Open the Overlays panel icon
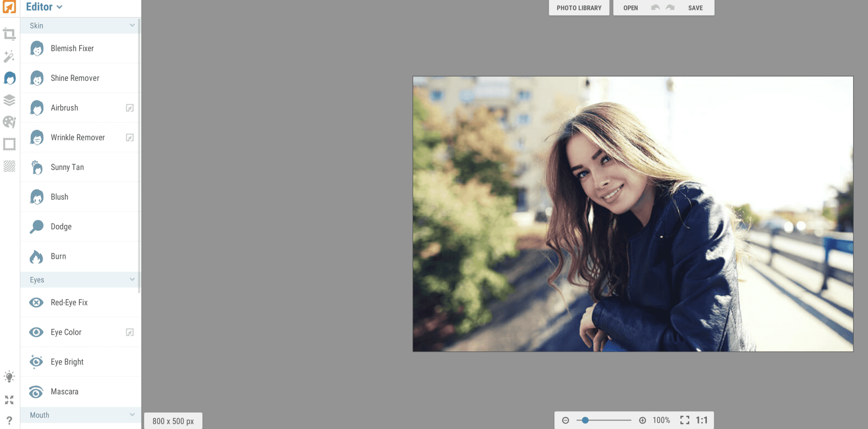 [9, 100]
